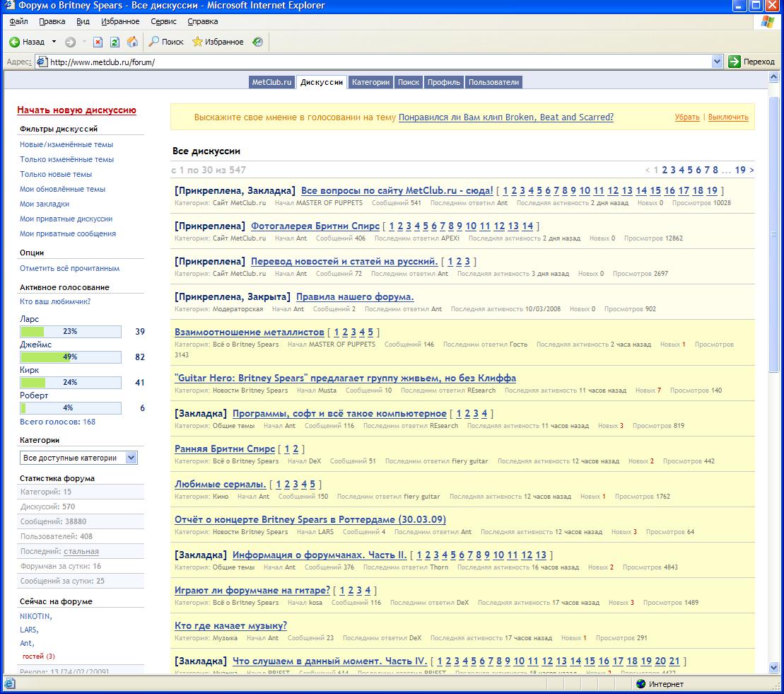The image size is (784, 694).
Task: Filter by Новые/изменённые темы
Action: 66,144
